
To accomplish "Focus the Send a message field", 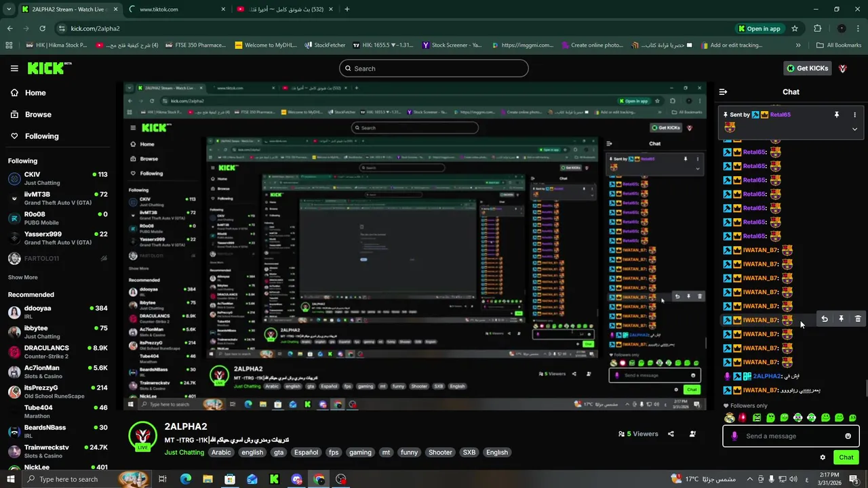I will 791,436.
